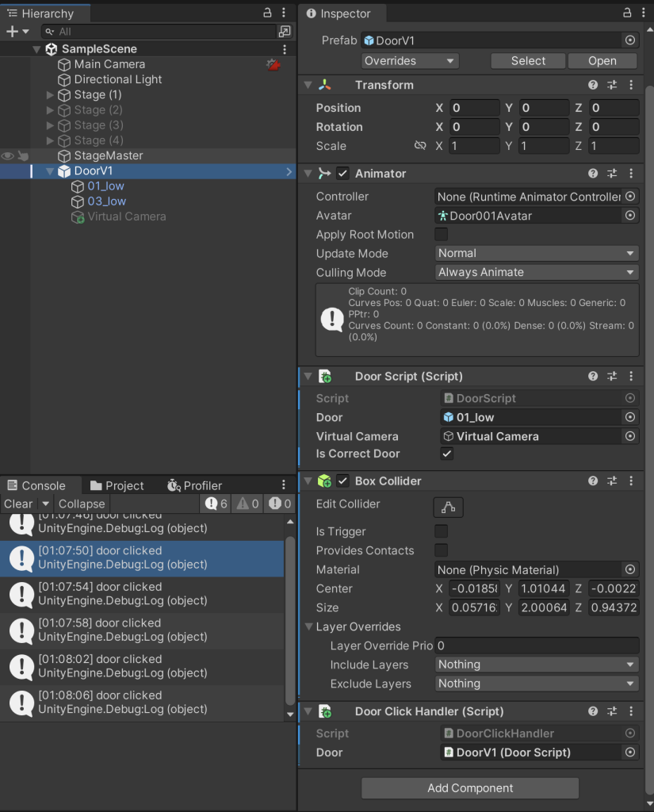This screenshot has height=812, width=654.
Task: Open DoorV1 prefab chevron arrow
Action: pos(289,171)
